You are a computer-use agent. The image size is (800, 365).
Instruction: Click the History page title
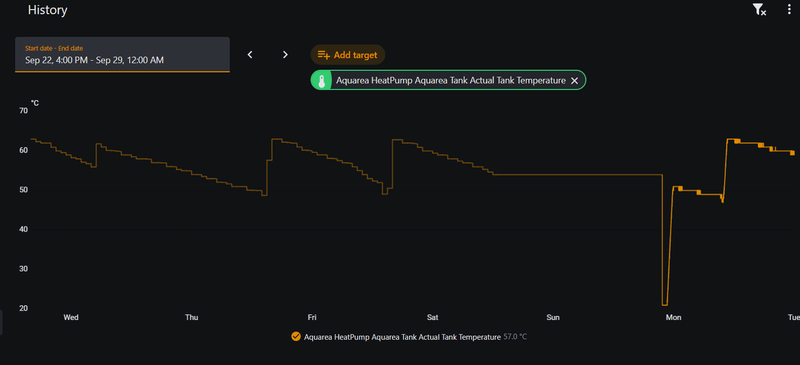[47, 10]
